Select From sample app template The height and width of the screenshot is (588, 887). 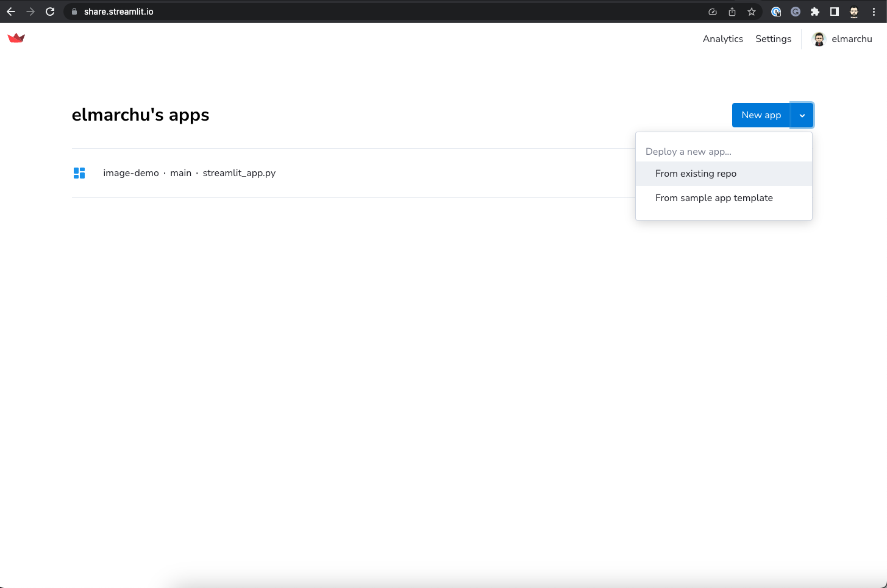[x=714, y=198]
